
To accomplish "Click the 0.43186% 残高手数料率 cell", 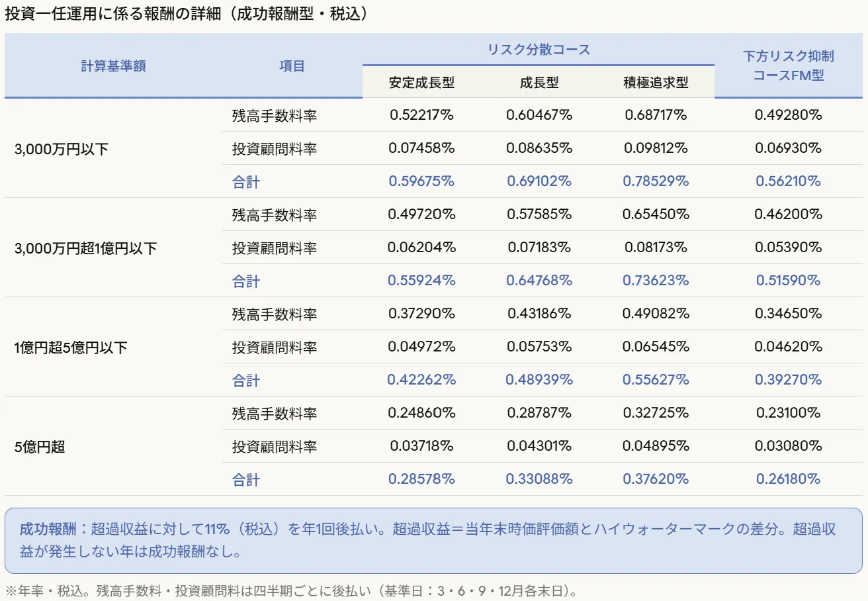I will coord(539,314).
